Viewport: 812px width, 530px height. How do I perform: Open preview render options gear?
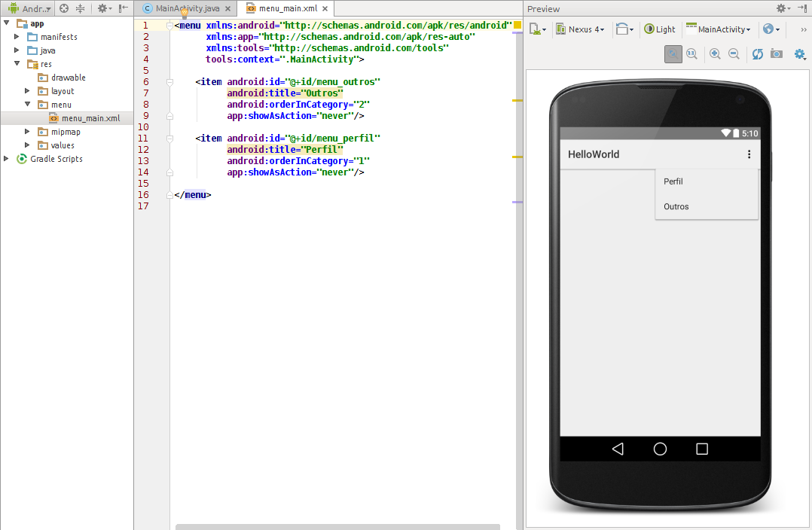800,54
